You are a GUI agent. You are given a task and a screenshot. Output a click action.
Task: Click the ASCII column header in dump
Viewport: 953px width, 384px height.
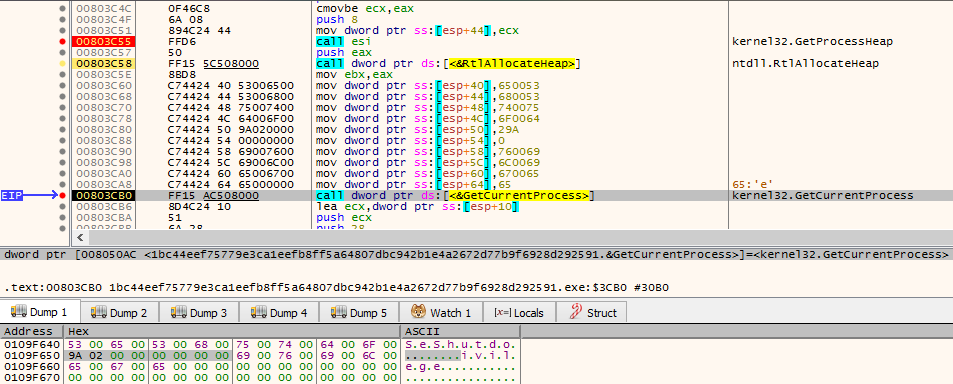coord(460,332)
